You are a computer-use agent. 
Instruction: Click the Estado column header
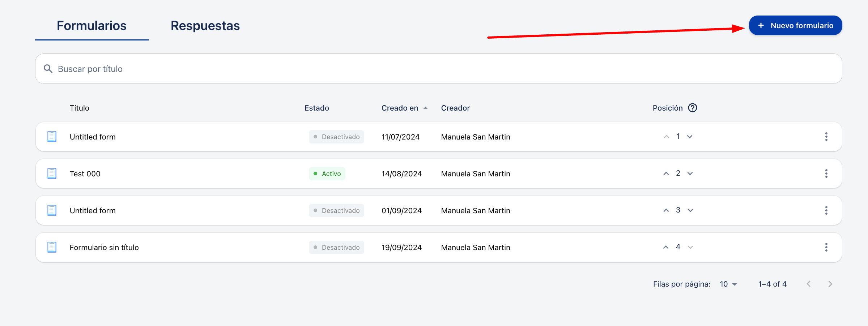click(317, 108)
